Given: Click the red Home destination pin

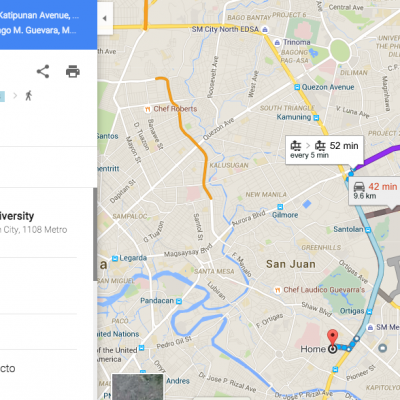Looking at the screenshot, I should click(332, 337).
